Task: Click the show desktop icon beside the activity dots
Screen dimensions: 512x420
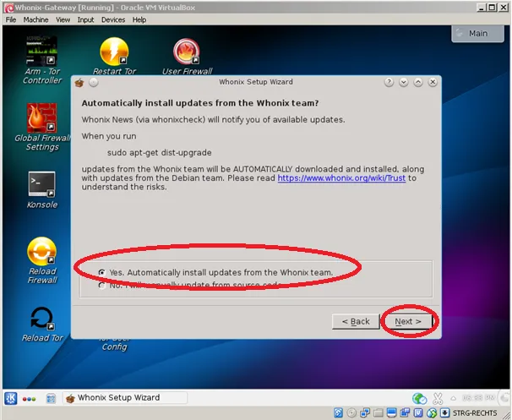Action: 51,398
